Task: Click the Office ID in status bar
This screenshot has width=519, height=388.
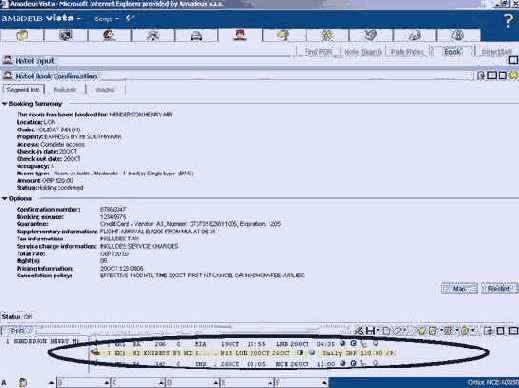Action: [x=493, y=382]
